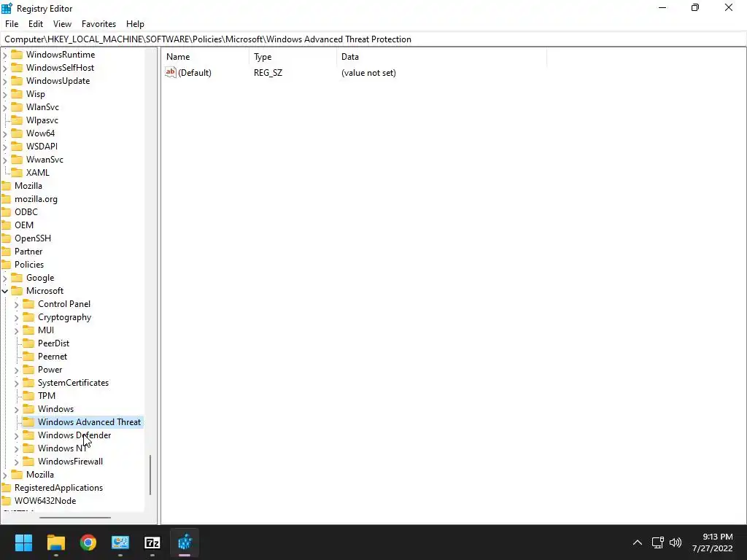The width and height of the screenshot is (747, 560).
Task: Sort values by the Type column header
Action: pyautogui.click(x=293, y=57)
